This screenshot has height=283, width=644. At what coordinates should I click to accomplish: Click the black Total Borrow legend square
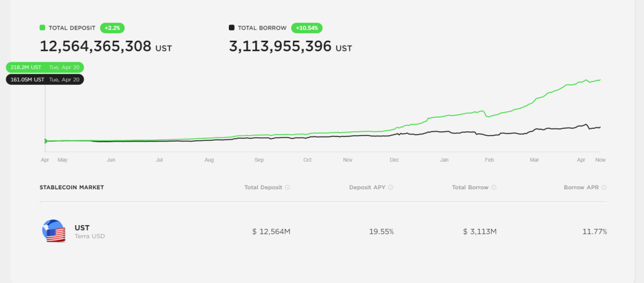(231, 28)
